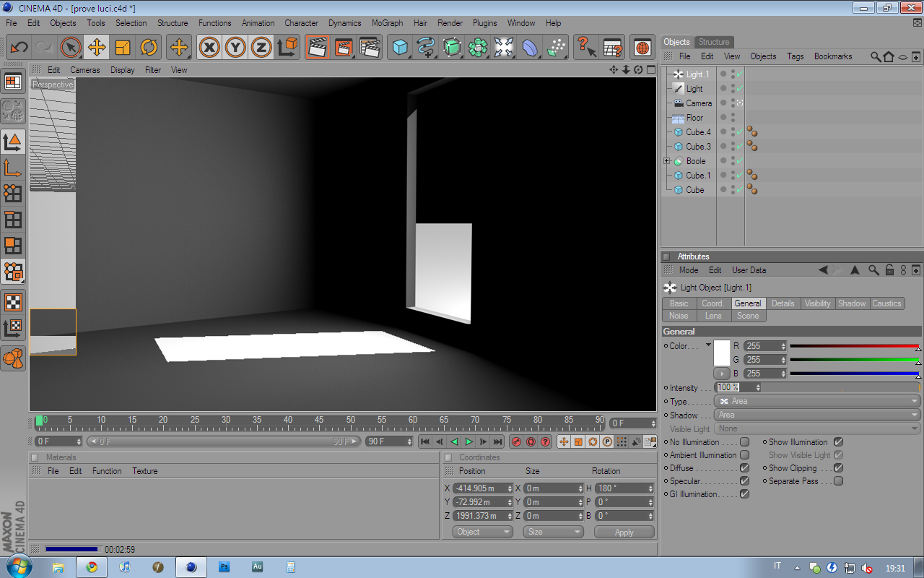The image size is (924, 578).
Task: Switch to the Shadow tab in Attributes
Action: click(x=852, y=303)
